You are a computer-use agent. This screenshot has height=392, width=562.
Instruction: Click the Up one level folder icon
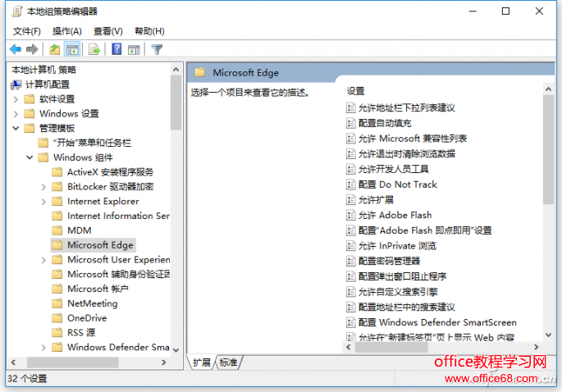pyautogui.click(x=54, y=49)
